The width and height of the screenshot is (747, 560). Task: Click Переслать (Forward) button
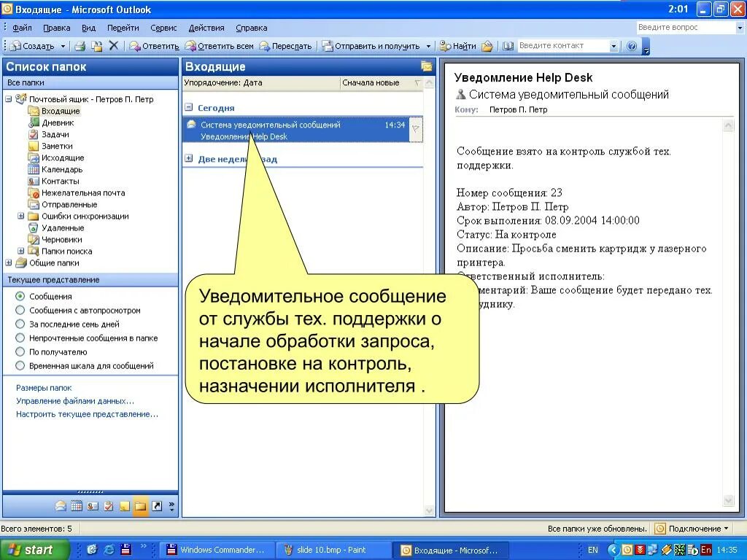(x=285, y=46)
